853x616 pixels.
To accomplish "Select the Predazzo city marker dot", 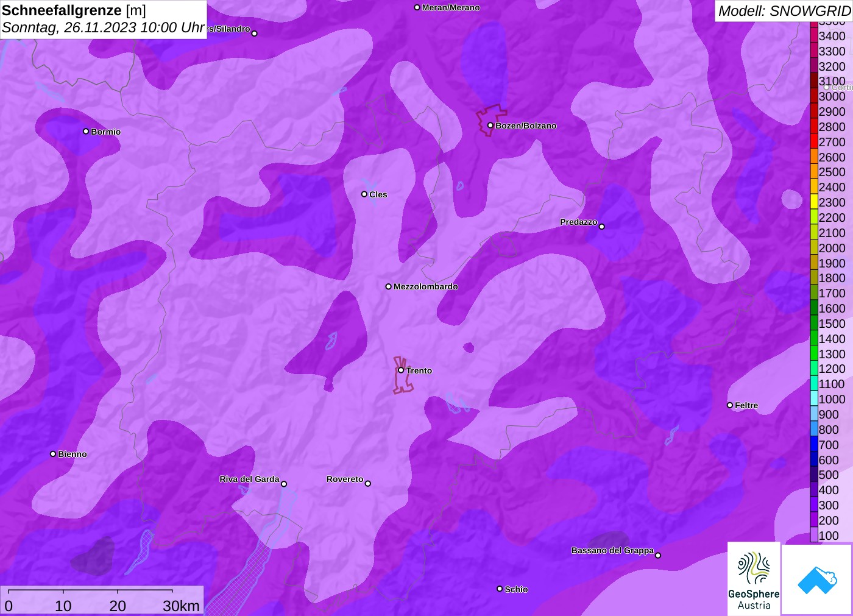I will 601,226.
